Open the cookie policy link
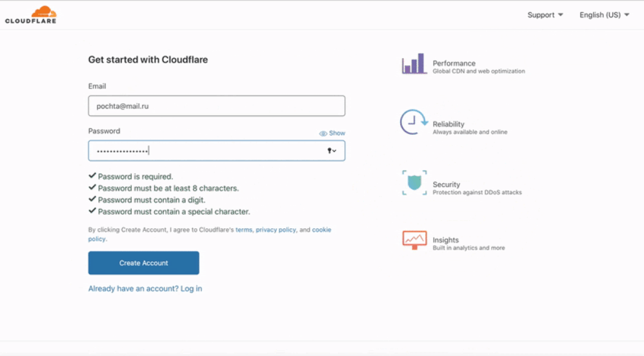The image size is (644, 356). 321,230
